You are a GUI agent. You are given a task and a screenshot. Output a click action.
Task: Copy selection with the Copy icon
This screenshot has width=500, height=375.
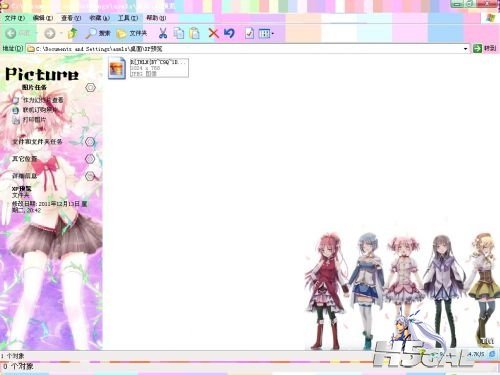click(179, 33)
